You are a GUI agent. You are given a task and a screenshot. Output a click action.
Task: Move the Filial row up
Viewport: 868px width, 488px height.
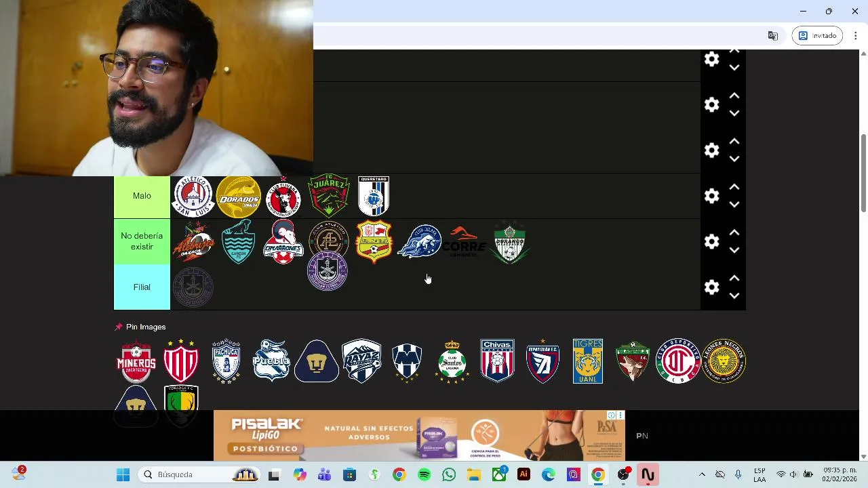coord(734,278)
